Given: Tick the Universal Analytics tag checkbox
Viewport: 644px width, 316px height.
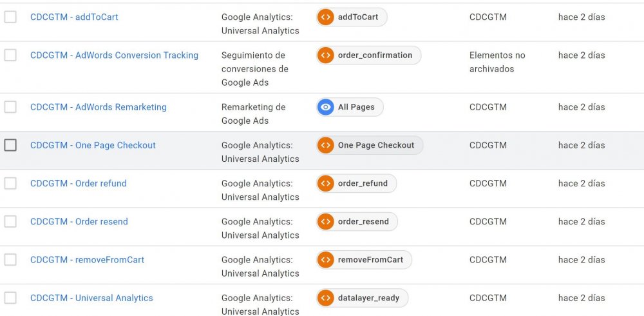Looking at the screenshot, I should point(10,298).
